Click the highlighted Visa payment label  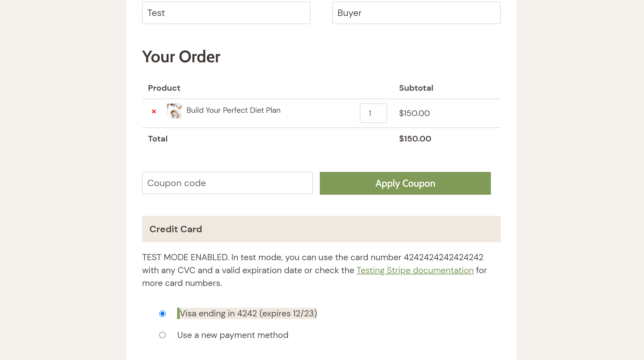[x=247, y=314]
